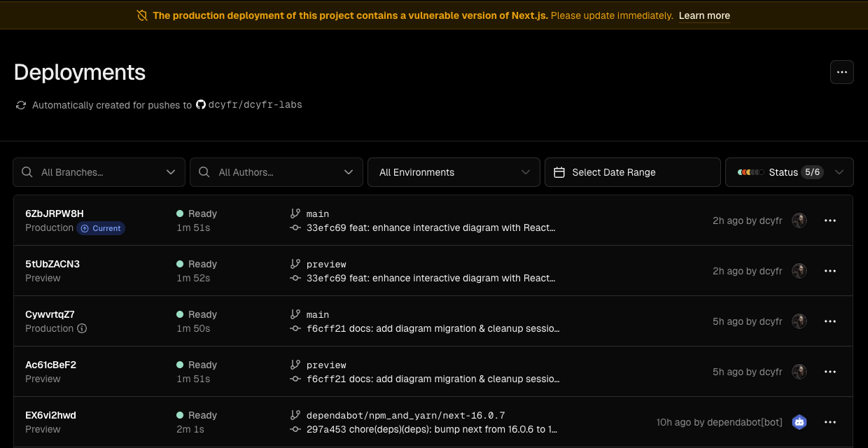The image size is (868, 448).
Task: Click the commit icon beside 33efc69
Action: (295, 227)
